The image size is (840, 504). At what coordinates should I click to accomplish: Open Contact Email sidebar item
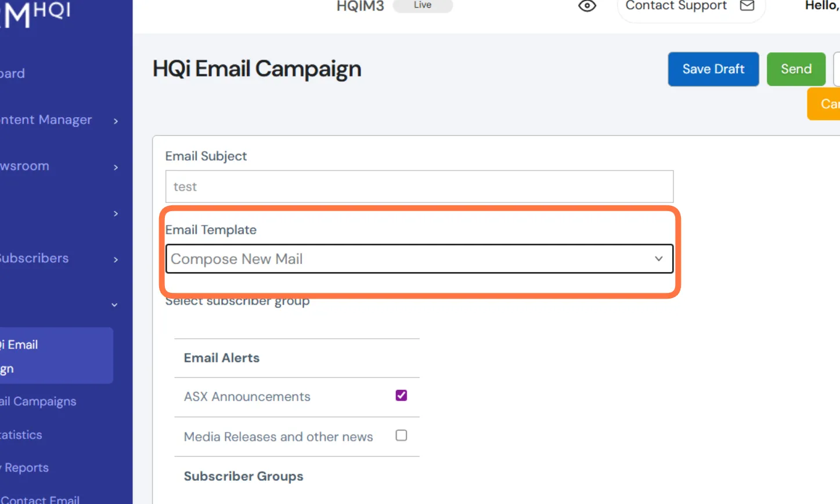click(40, 499)
